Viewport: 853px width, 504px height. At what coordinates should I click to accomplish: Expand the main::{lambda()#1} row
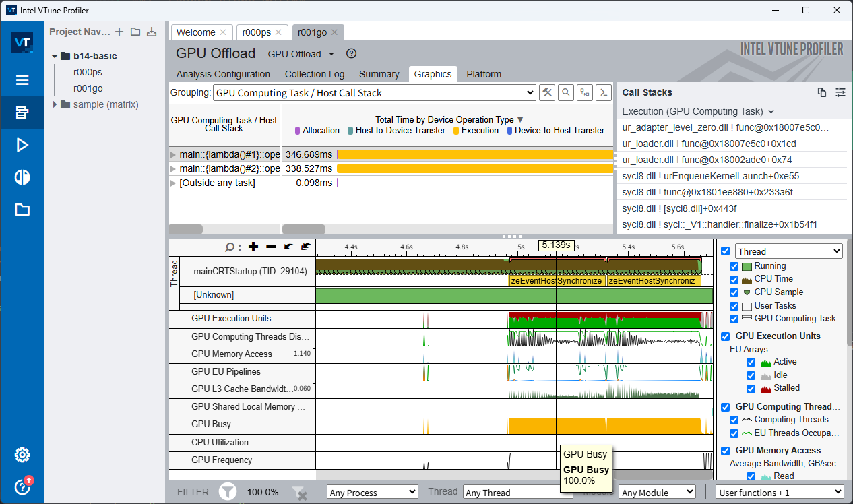173,154
